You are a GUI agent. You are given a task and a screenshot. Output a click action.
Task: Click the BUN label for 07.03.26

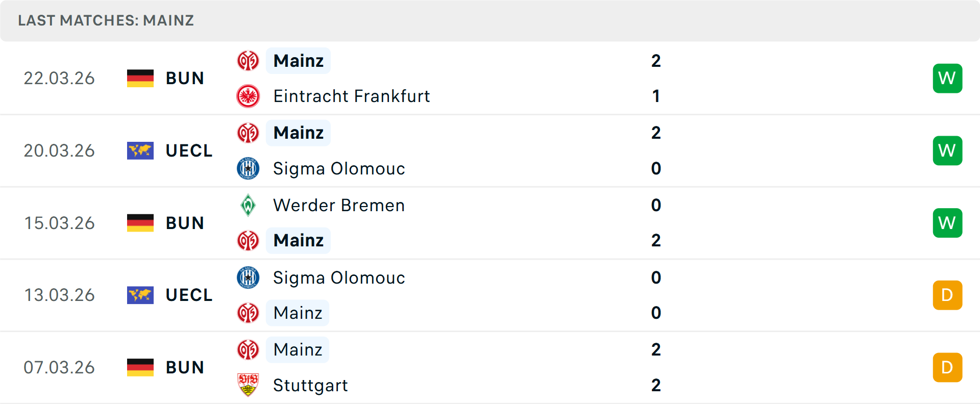coord(185,367)
